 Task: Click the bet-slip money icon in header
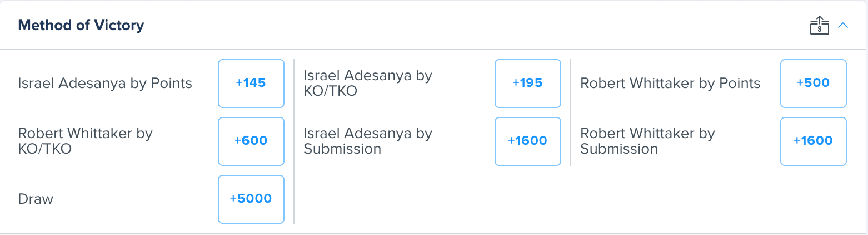[820, 26]
